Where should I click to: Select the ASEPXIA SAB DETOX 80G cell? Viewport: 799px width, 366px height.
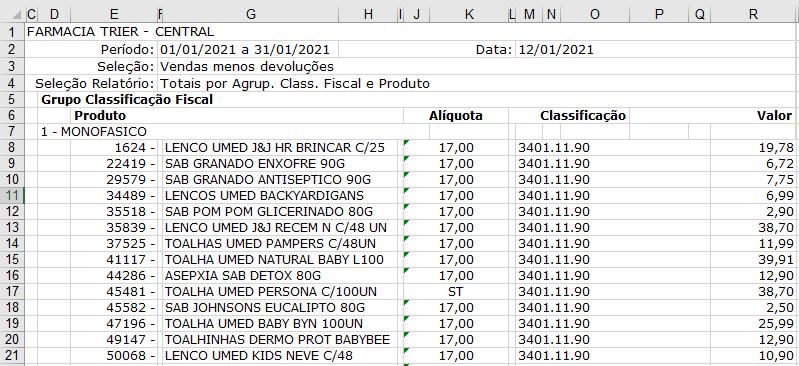243,276
